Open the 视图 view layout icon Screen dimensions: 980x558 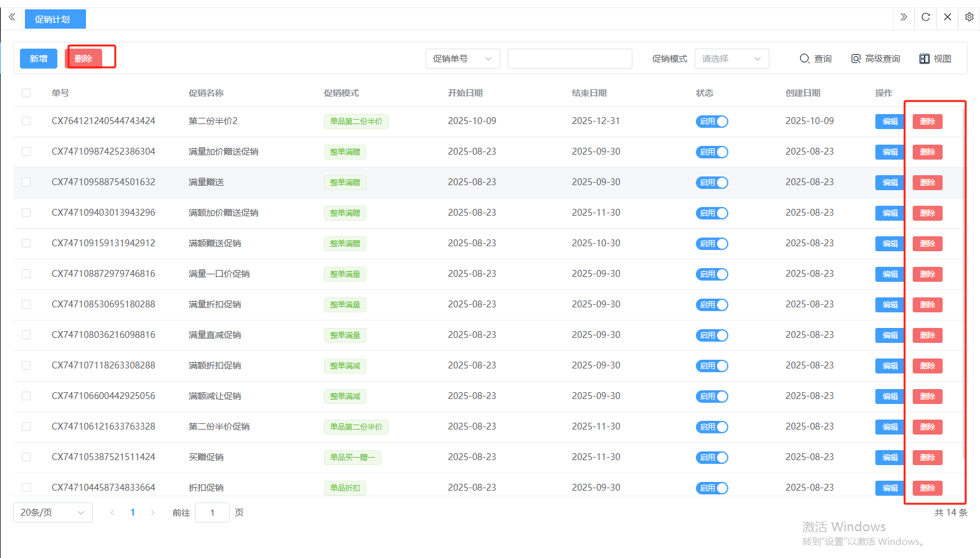point(925,59)
